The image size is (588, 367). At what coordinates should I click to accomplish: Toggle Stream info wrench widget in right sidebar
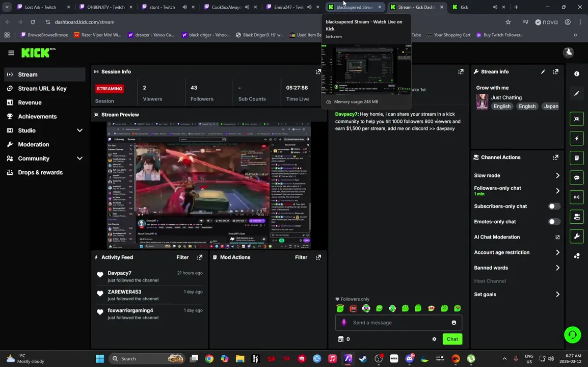pyautogui.click(x=577, y=237)
